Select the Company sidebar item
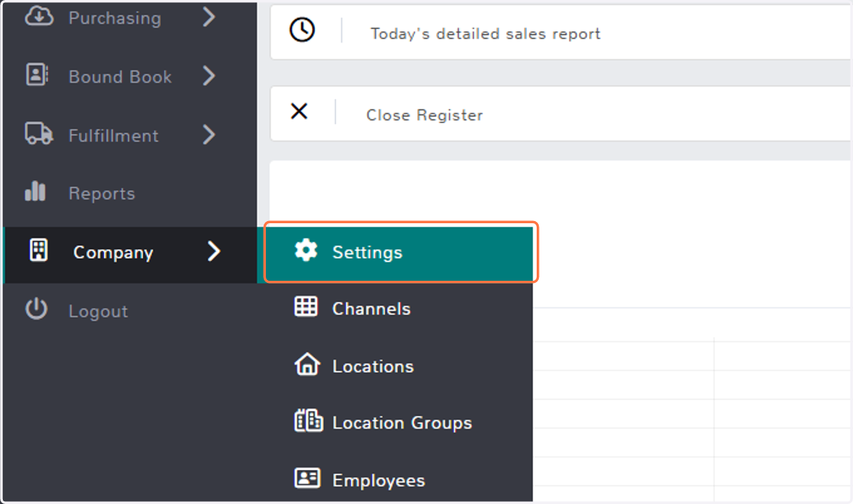853x504 pixels. coord(131,254)
